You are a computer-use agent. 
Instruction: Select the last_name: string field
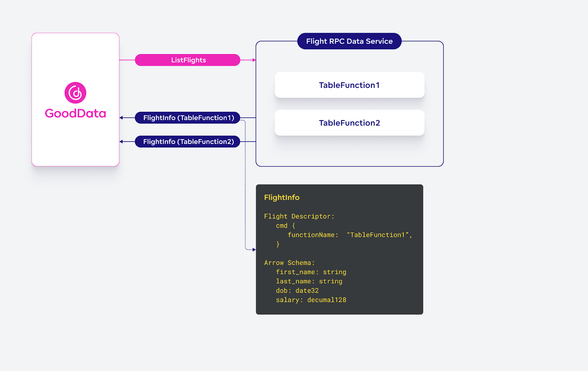pyautogui.click(x=309, y=281)
